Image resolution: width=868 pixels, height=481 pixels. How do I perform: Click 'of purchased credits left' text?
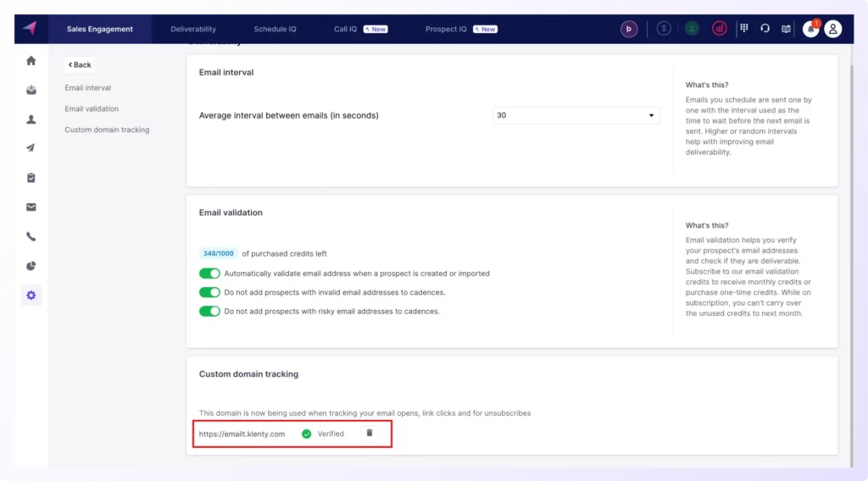pyautogui.click(x=285, y=254)
